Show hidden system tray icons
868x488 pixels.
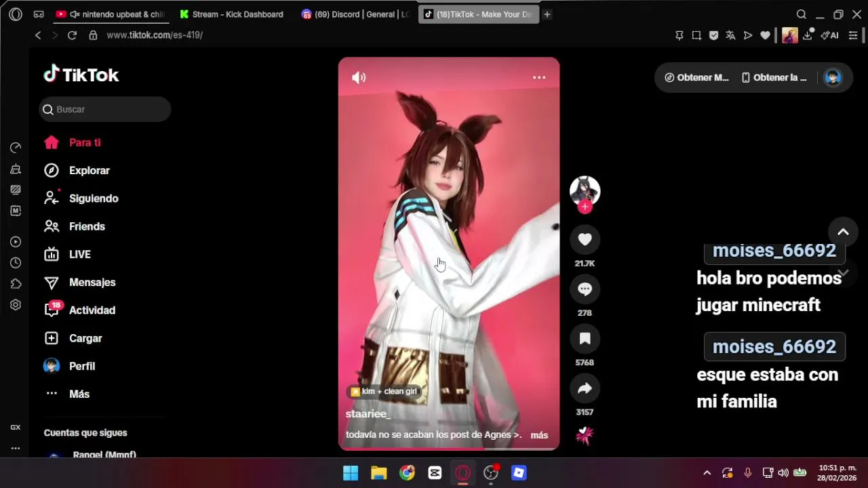coord(707,473)
